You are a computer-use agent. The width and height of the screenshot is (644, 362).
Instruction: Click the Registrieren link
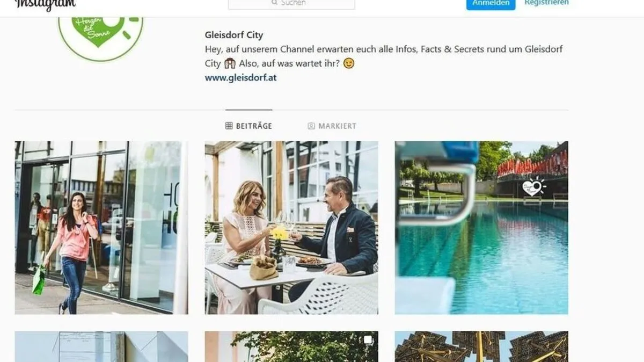point(546,3)
